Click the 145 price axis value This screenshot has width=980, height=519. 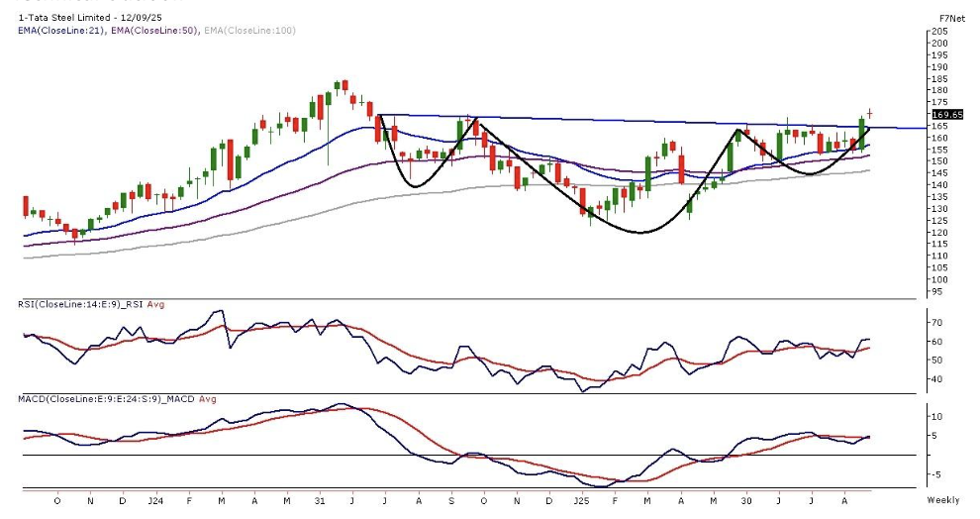(x=939, y=172)
